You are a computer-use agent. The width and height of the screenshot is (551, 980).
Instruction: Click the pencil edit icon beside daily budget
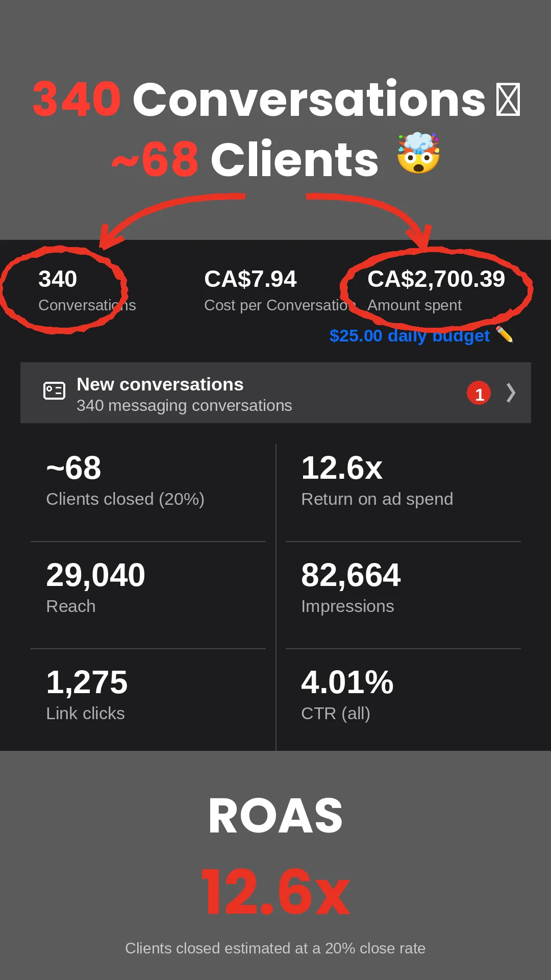click(x=504, y=334)
